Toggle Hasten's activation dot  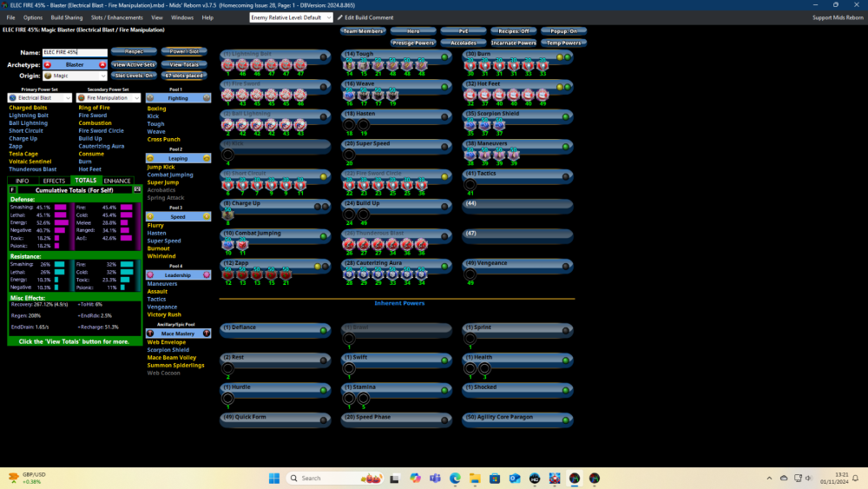point(444,117)
